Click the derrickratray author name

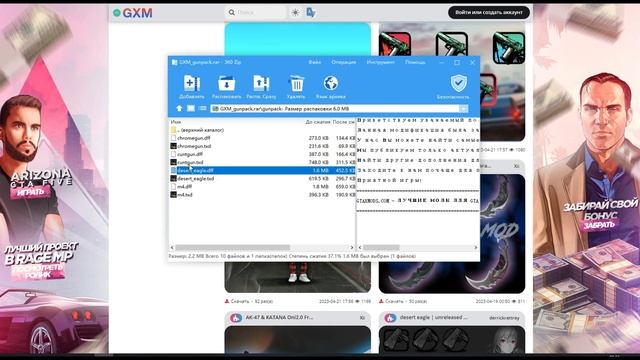tap(504, 318)
